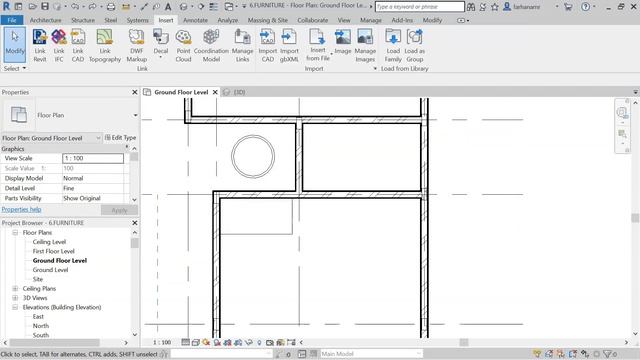640x360 pixels.
Task: Click the Link Topography tool
Action: pos(105,46)
